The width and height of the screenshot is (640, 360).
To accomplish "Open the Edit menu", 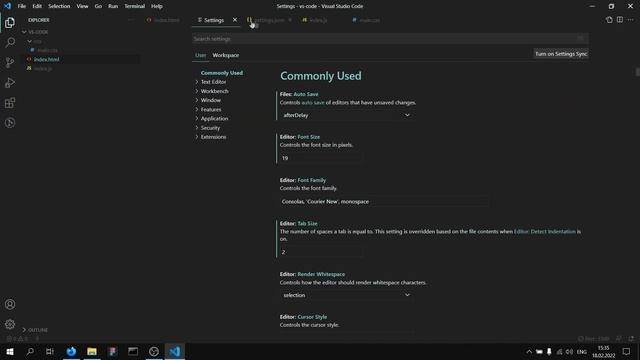I will tap(37, 6).
